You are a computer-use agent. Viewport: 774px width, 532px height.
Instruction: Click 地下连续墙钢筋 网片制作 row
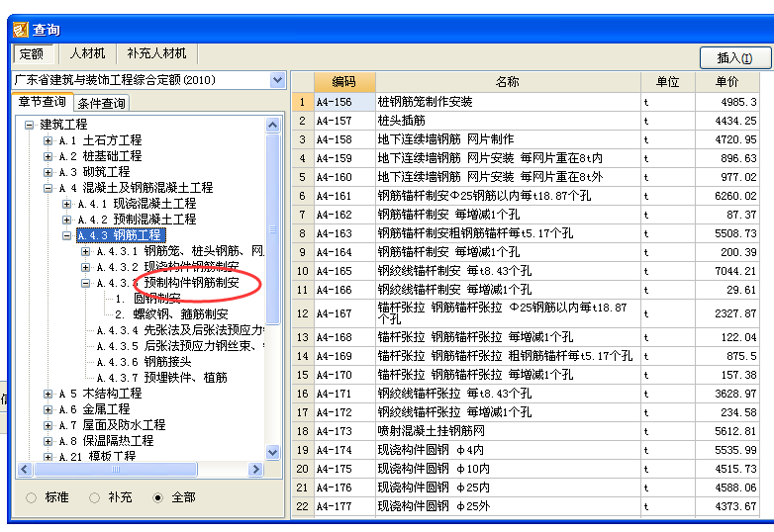pyautogui.click(x=508, y=139)
